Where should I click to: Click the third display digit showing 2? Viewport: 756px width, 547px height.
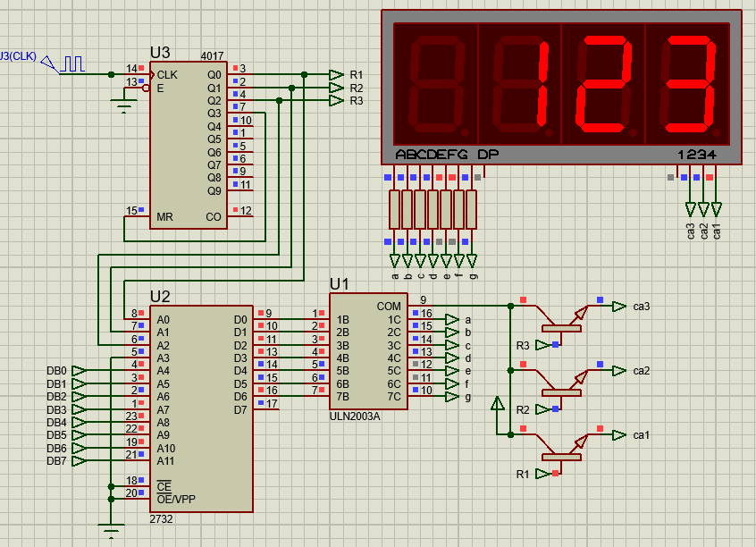(x=602, y=82)
